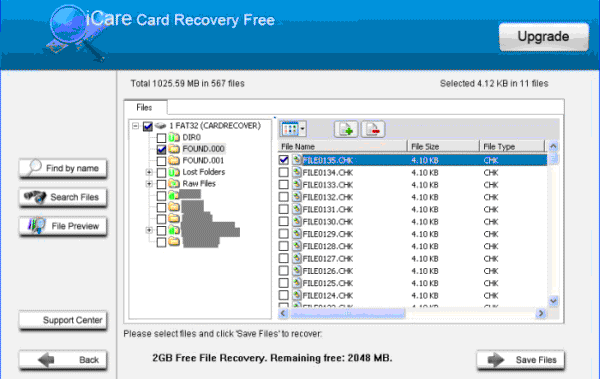Click the horizontal scroll left arrow
This screenshot has width=600, height=379.
(x=283, y=313)
